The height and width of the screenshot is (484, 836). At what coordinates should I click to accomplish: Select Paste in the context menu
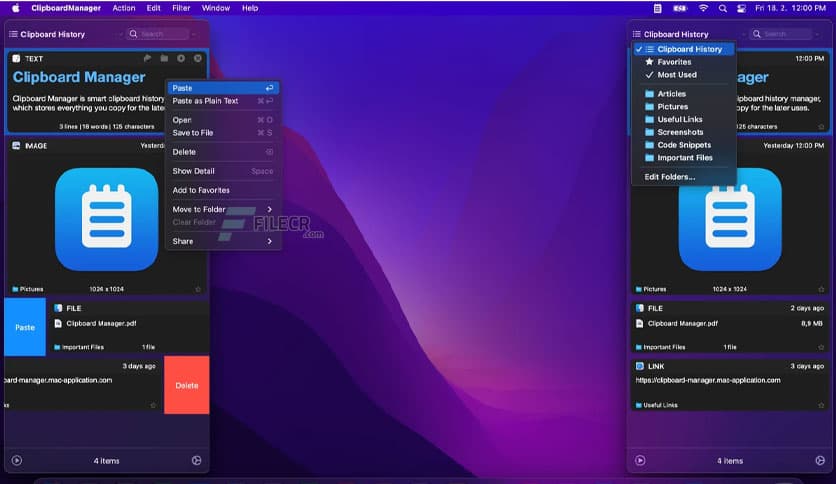223,88
